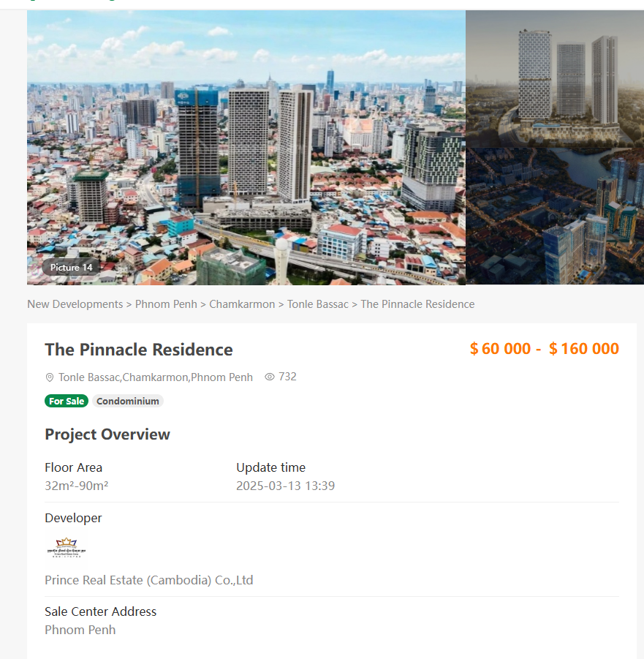Open the night aerial view thumbnail
644x659 pixels.
554,216
